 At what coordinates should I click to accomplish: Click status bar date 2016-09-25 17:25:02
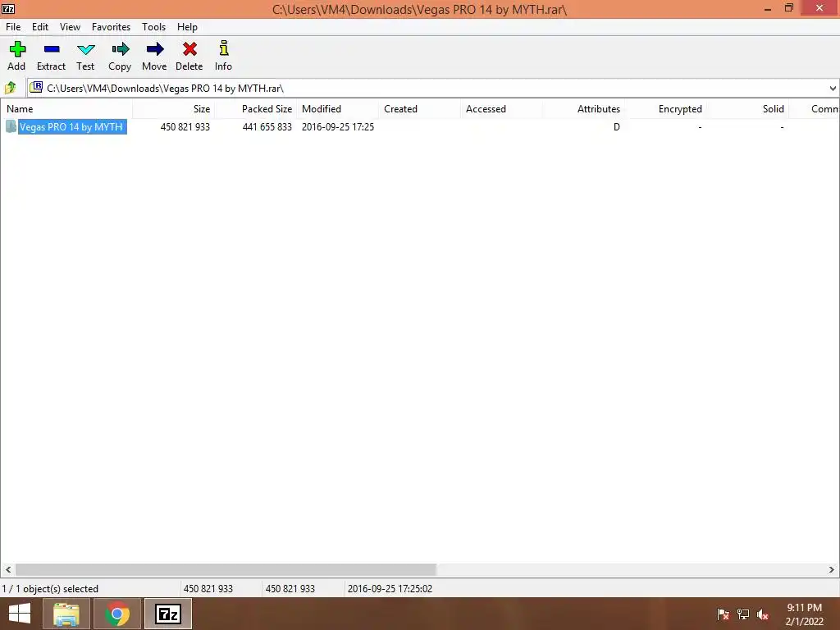(390, 589)
